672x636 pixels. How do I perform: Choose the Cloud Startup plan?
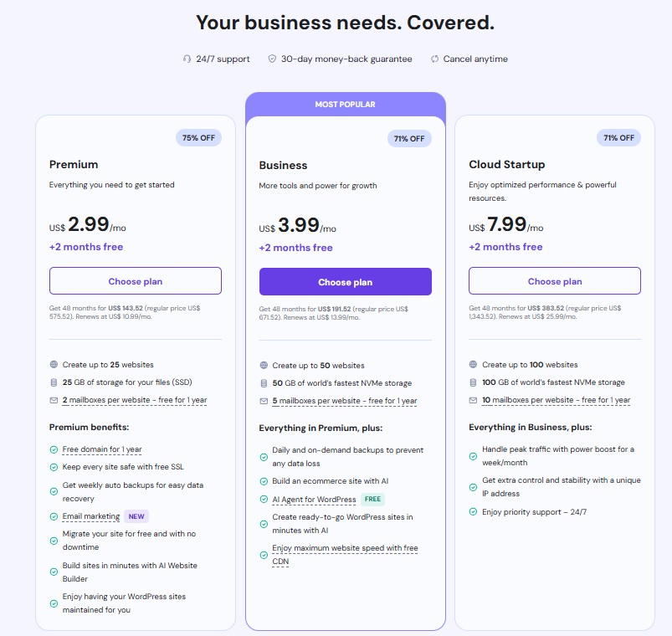point(555,281)
